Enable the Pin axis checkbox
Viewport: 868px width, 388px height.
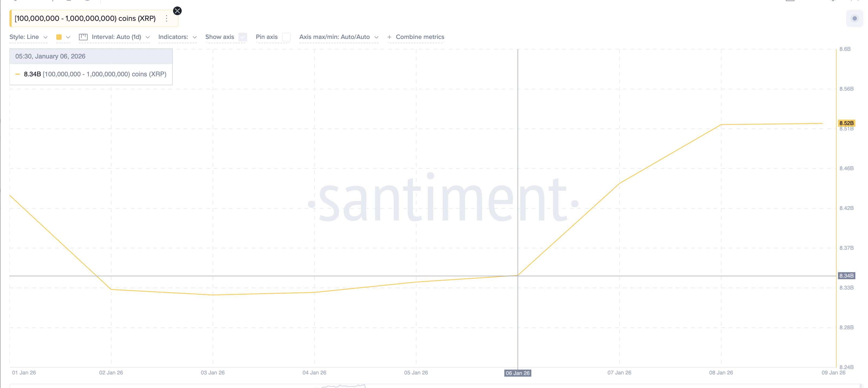coord(286,37)
